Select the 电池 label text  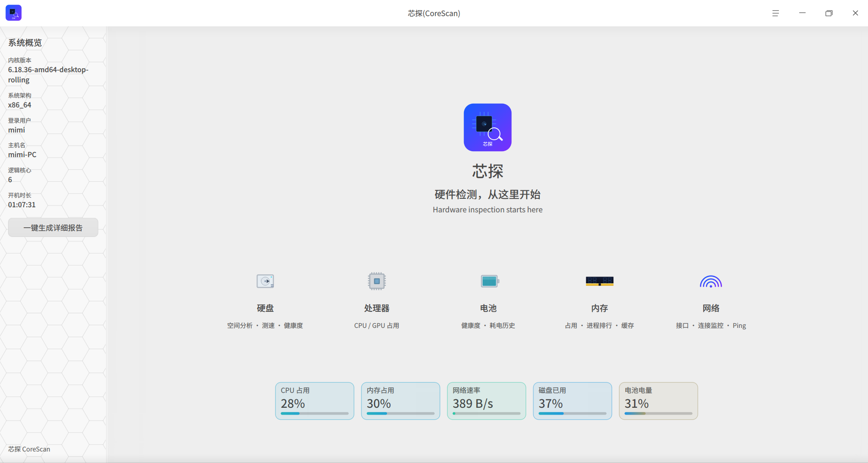(x=488, y=308)
